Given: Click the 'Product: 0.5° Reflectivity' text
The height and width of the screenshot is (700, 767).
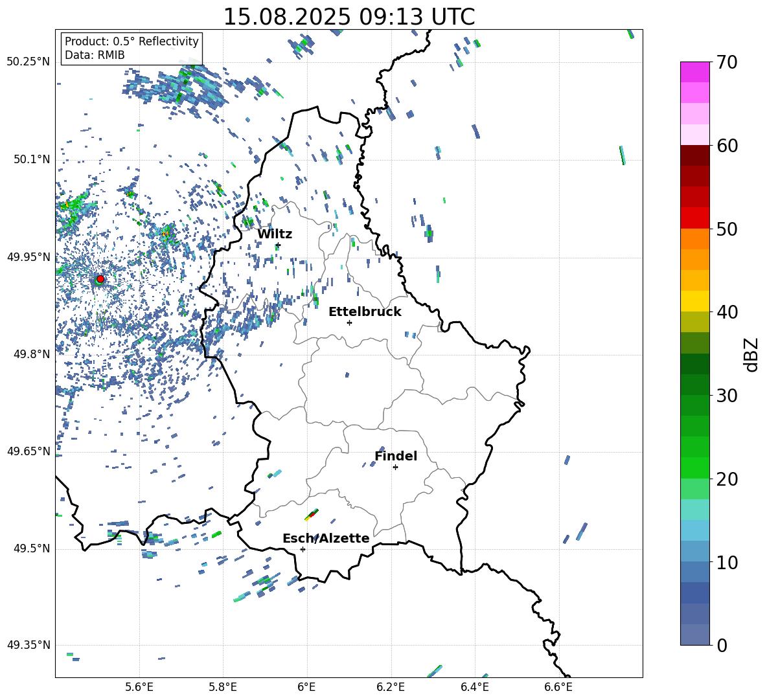Looking at the screenshot, I should coord(132,41).
